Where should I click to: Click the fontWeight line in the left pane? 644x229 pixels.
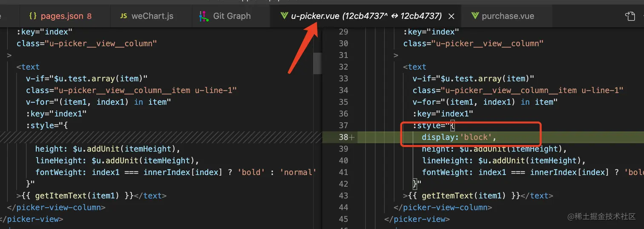click(x=176, y=172)
